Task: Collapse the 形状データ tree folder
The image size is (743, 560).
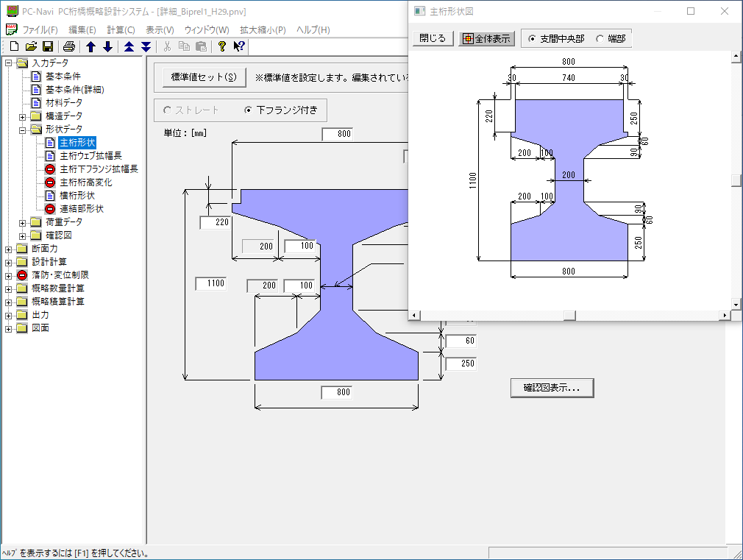Action: (x=23, y=130)
